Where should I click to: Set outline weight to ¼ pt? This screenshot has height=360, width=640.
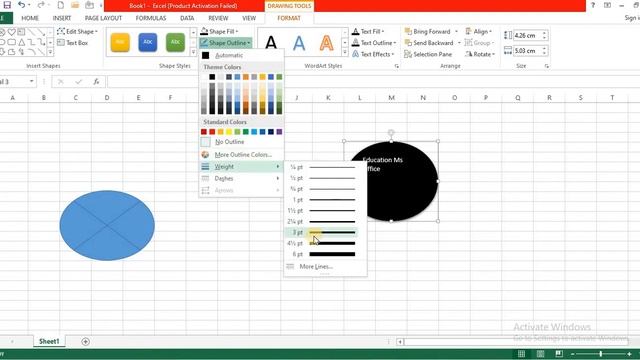(322, 167)
